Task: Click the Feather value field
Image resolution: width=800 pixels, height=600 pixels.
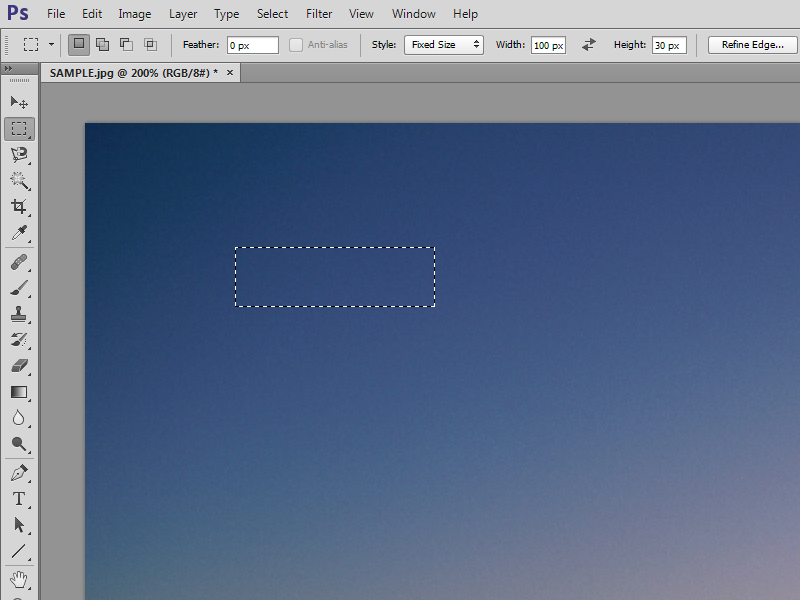Action: [x=253, y=45]
